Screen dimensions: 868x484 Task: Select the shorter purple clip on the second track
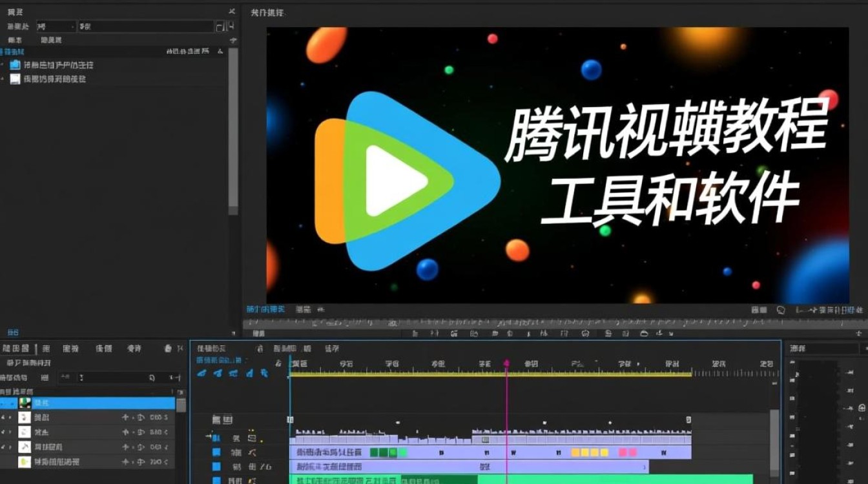(470, 467)
